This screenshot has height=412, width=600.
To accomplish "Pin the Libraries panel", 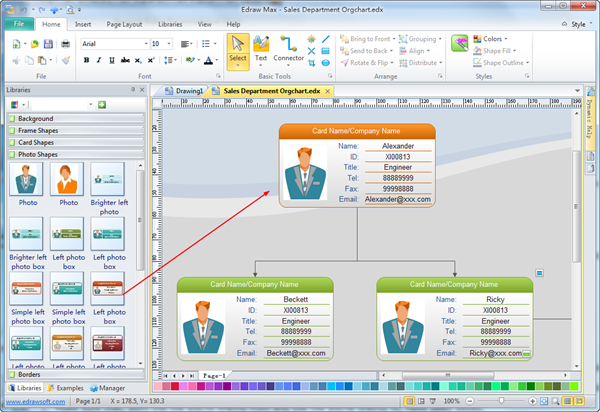I will (133, 90).
